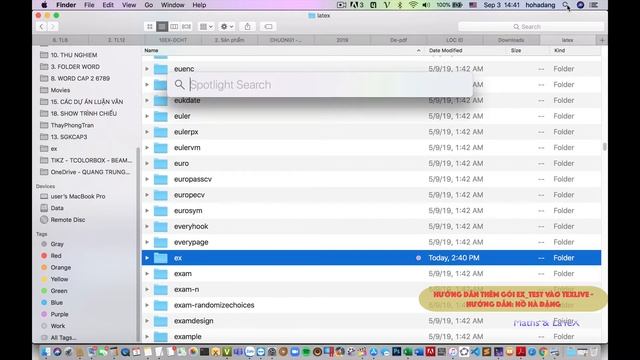Click the Edit Tags toolbar icon

(268, 27)
